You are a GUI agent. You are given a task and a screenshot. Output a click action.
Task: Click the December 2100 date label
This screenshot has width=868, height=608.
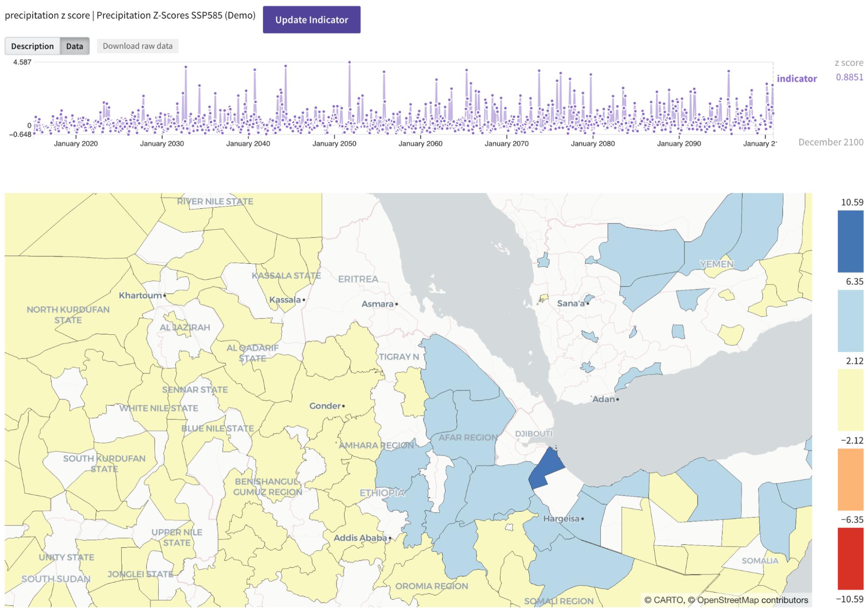click(x=831, y=142)
